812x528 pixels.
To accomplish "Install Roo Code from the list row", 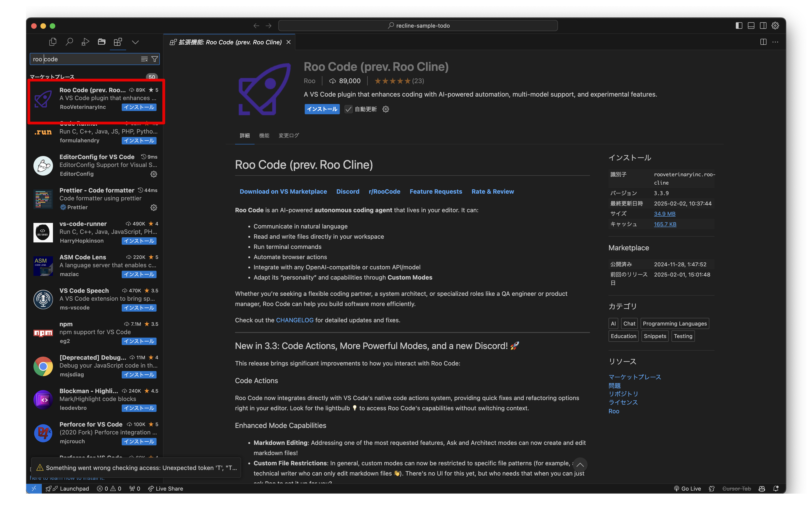I will [139, 107].
